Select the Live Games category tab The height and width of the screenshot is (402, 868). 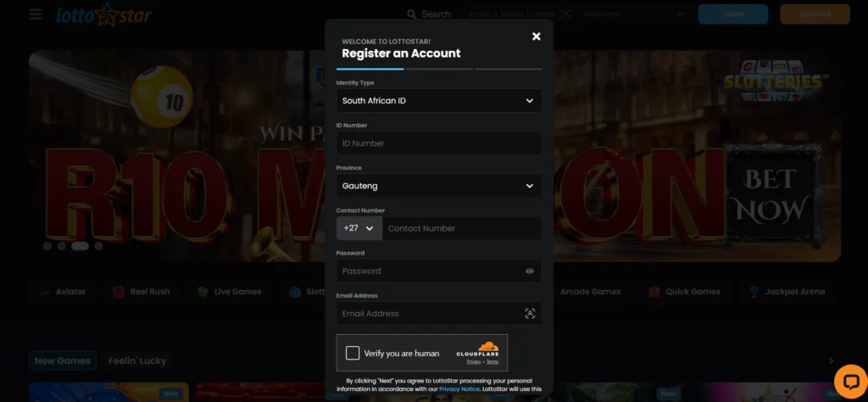point(229,292)
